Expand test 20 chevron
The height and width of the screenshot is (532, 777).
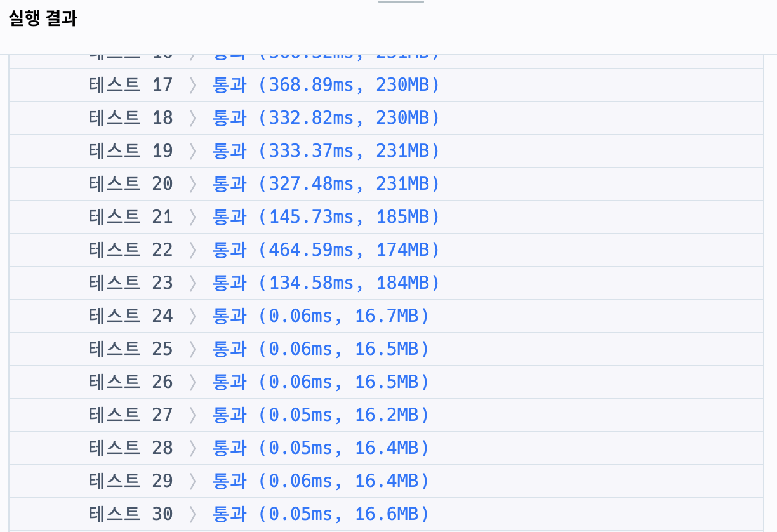(x=192, y=184)
